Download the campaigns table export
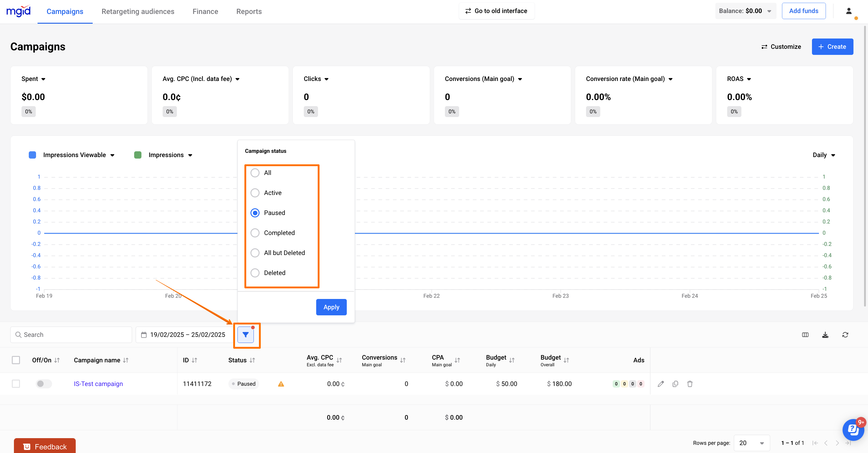Screen dimensions: 868x453 click(825, 335)
